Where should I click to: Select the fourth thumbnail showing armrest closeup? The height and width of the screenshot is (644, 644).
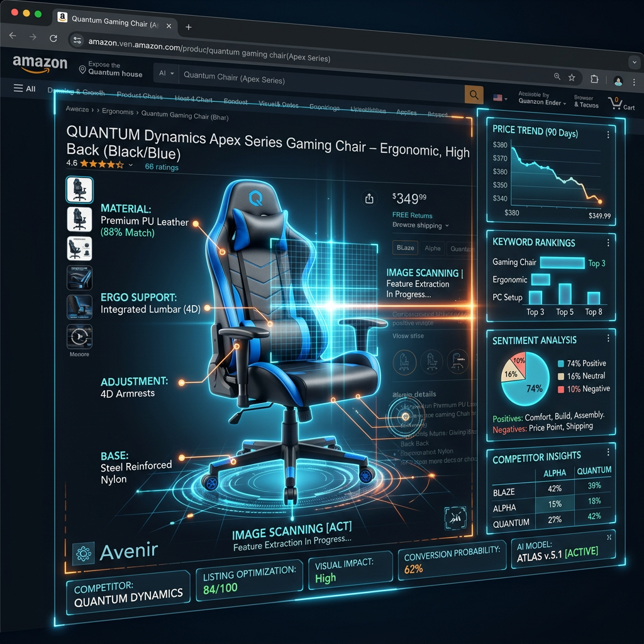tap(79, 277)
